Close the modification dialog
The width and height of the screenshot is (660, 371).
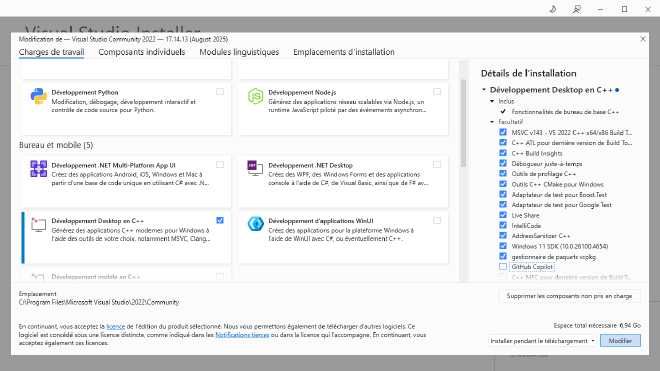[643, 39]
